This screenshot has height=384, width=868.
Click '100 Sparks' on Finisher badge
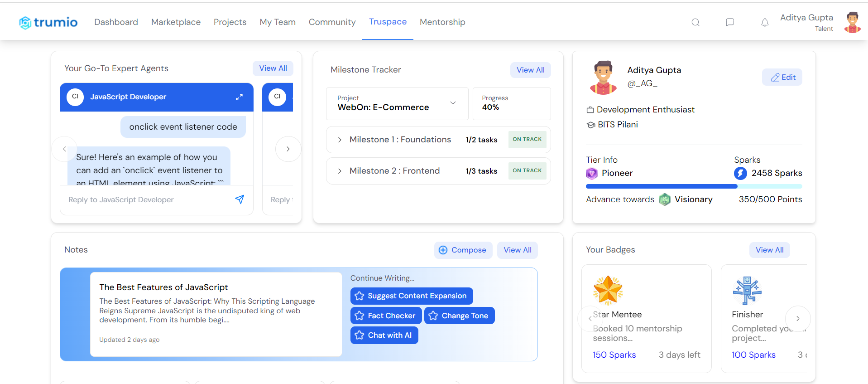pyautogui.click(x=753, y=355)
